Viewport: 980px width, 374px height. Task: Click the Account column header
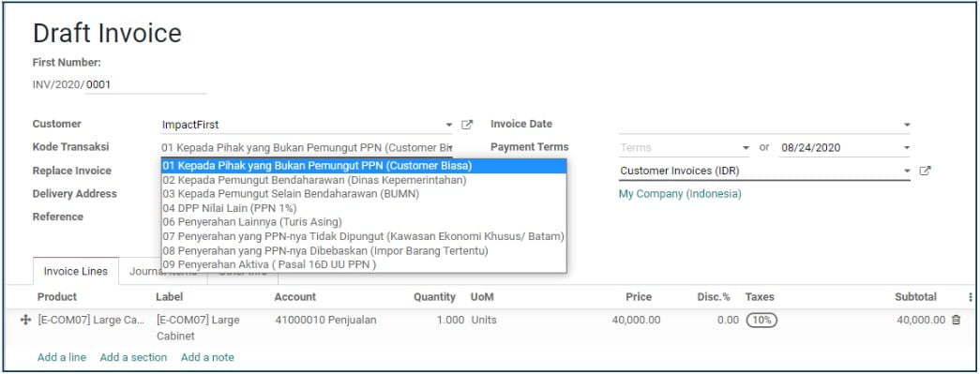click(x=295, y=296)
